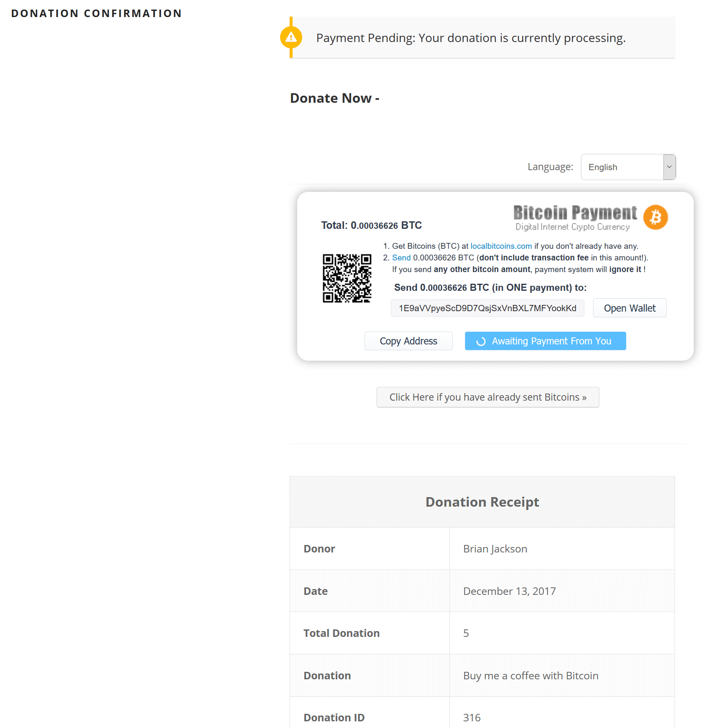Screen dimensions: 705x728
Task: Click the Donate Now heading
Action: pyautogui.click(x=334, y=98)
